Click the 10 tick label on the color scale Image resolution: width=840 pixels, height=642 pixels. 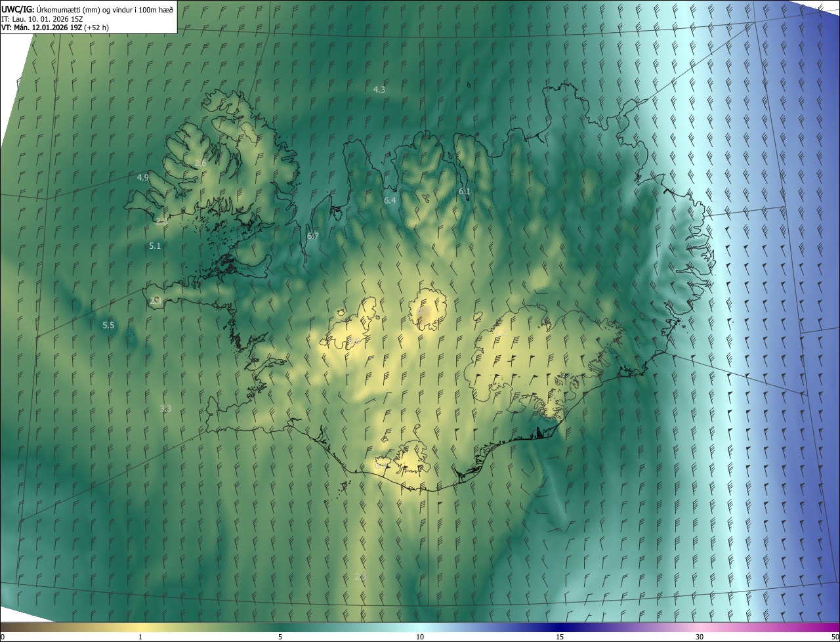(420, 637)
